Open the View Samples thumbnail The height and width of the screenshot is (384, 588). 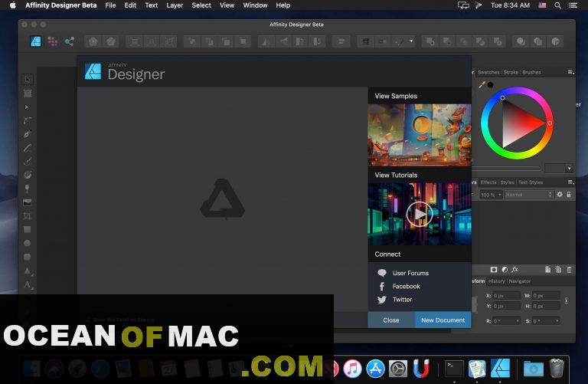click(420, 135)
